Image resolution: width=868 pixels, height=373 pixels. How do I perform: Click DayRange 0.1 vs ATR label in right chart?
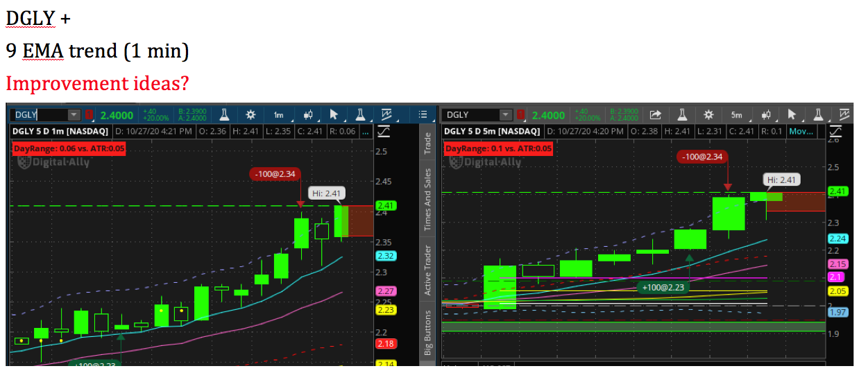(498, 148)
